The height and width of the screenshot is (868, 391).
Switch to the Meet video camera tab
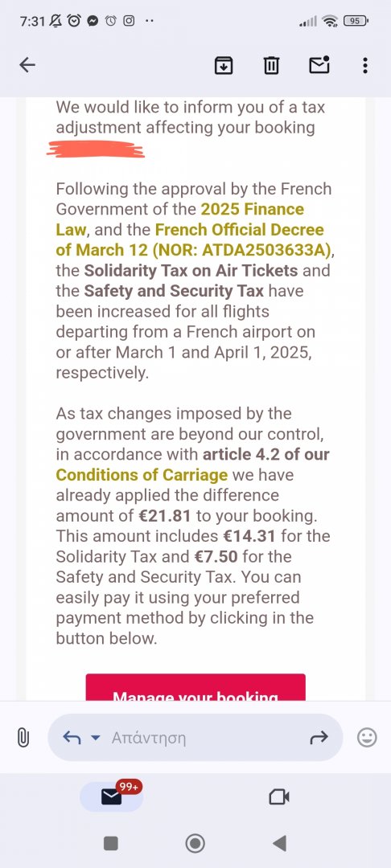[x=278, y=796]
